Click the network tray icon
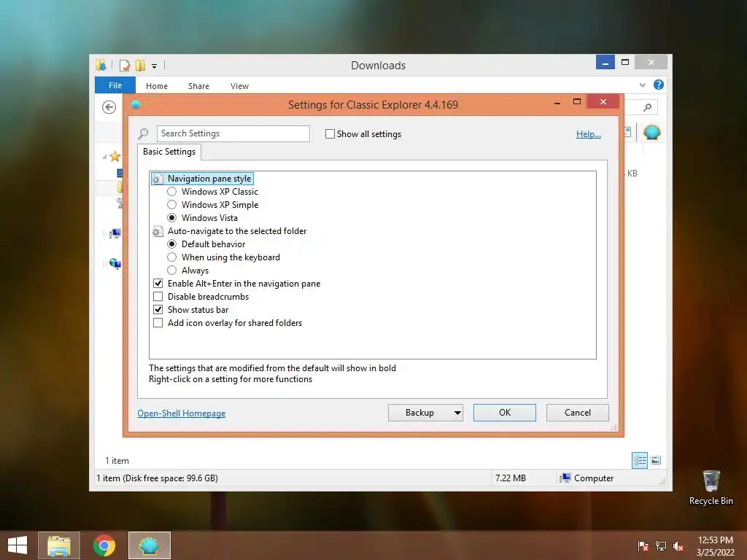 661,545
